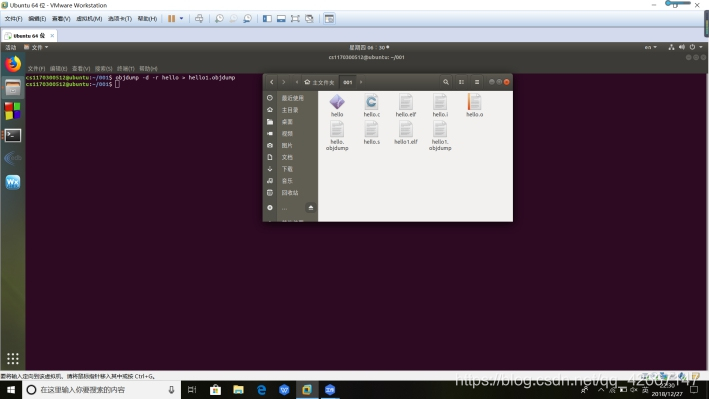Open the Ubuntu clock and calendar in the top bar
709x399 pixels.
(x=369, y=47)
